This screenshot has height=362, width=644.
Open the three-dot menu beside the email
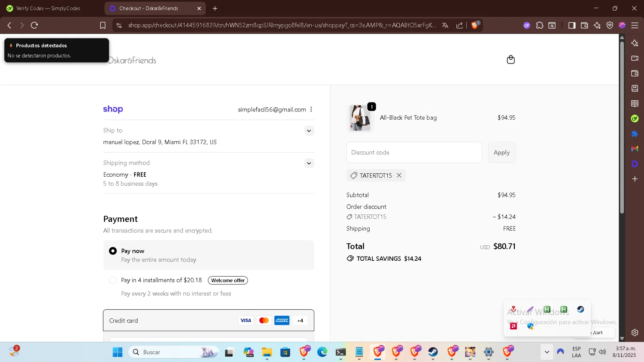click(x=311, y=109)
